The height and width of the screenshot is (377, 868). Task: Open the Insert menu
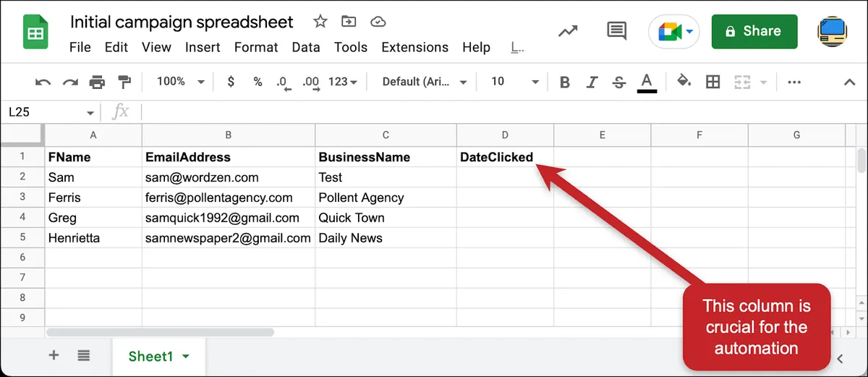203,47
